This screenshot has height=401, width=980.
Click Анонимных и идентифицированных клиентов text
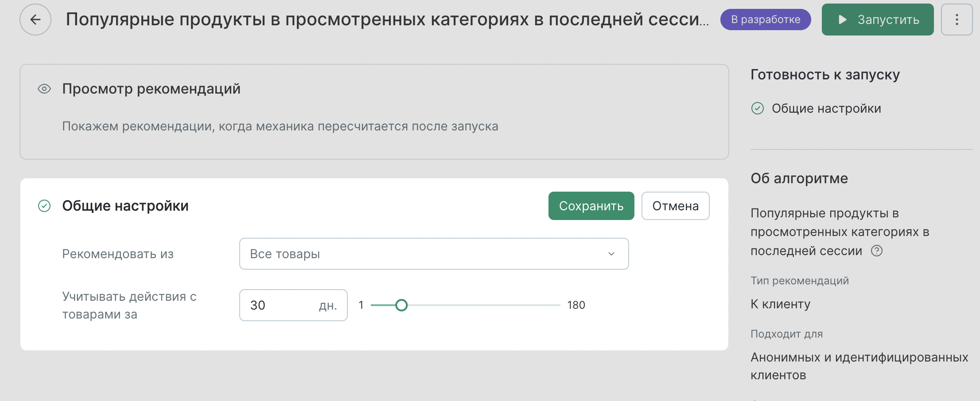point(859,366)
